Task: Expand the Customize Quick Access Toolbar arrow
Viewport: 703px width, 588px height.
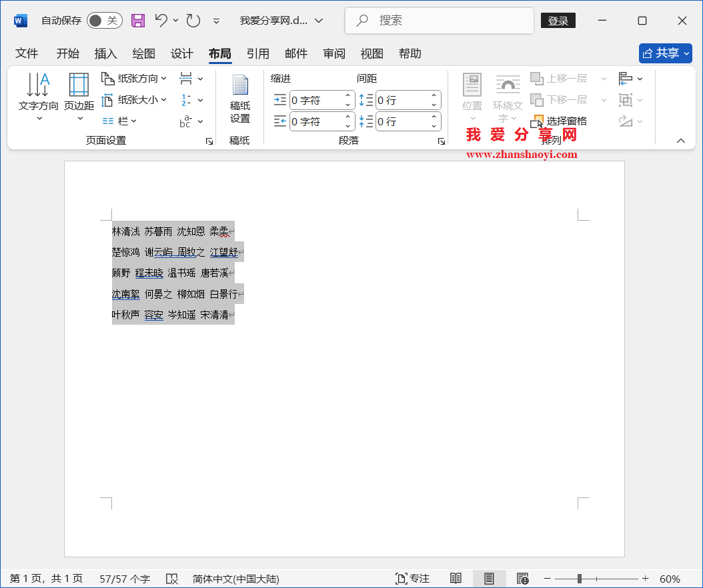Action: (216, 21)
